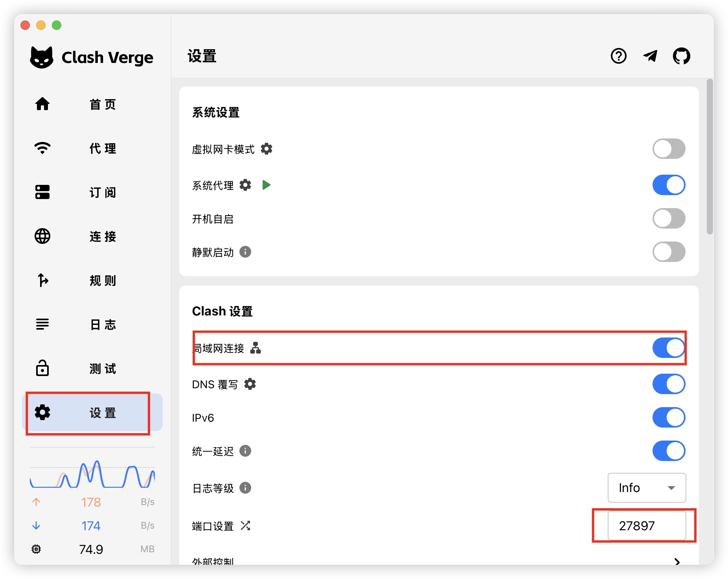Enable the 开机自启 toggle switch
This screenshot has height=579, width=728.
[669, 218]
